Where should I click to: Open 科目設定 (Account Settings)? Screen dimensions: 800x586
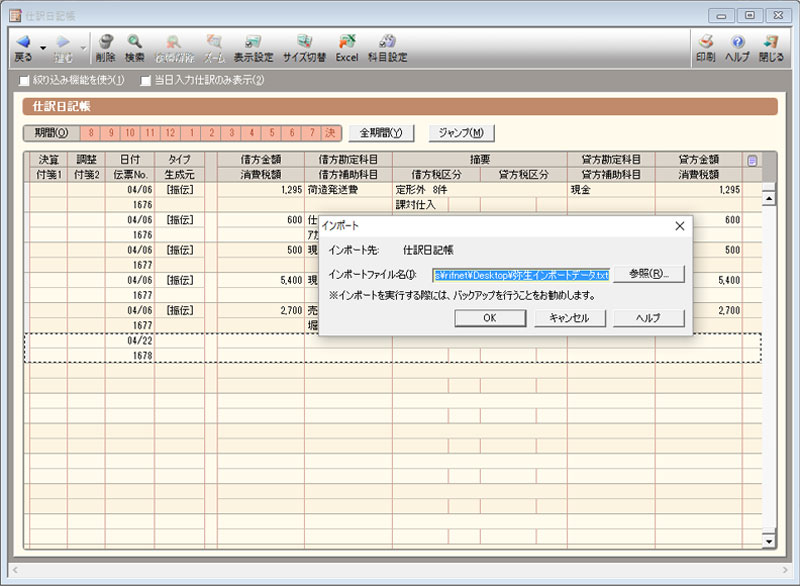pos(388,42)
